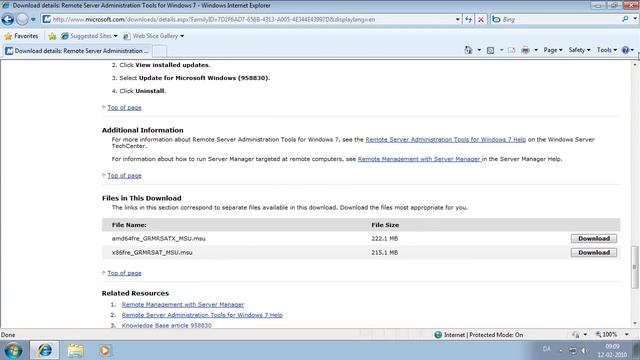Expand the Home button dropdown arrow

[x=479, y=50]
